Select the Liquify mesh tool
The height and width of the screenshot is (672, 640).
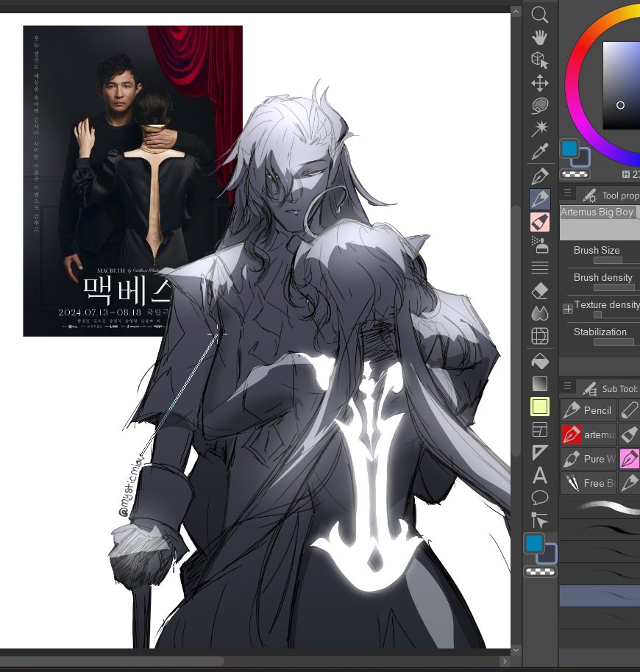click(x=540, y=336)
